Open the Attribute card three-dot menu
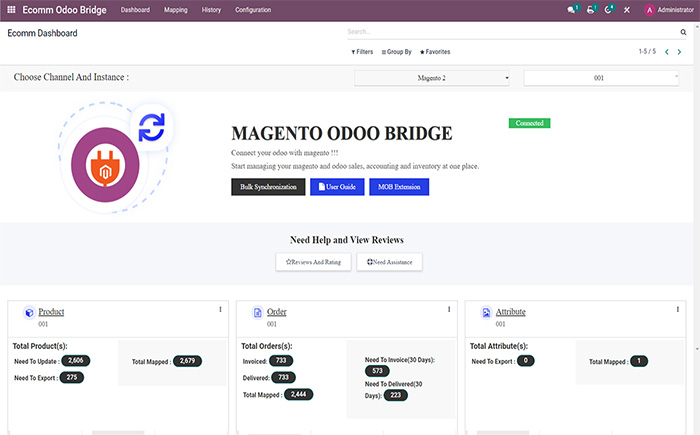Viewport: 700px width, 435px height. (x=677, y=310)
